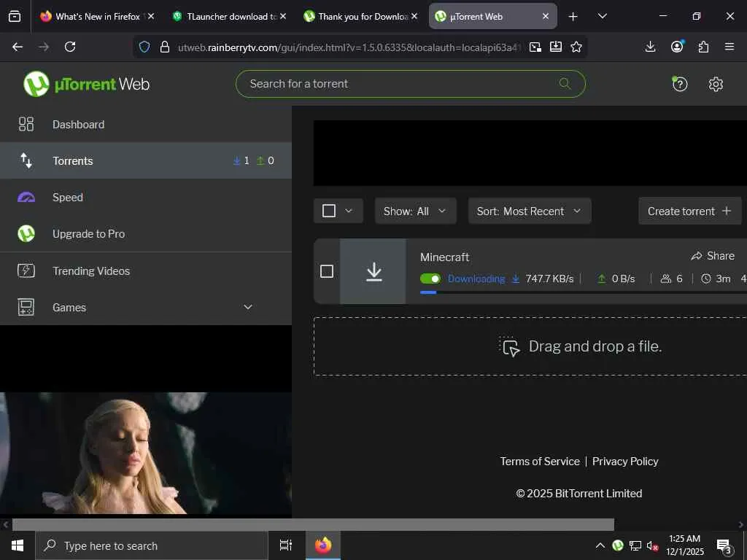Click the Trending Videos lightning icon
747x560 pixels.
coord(26,271)
